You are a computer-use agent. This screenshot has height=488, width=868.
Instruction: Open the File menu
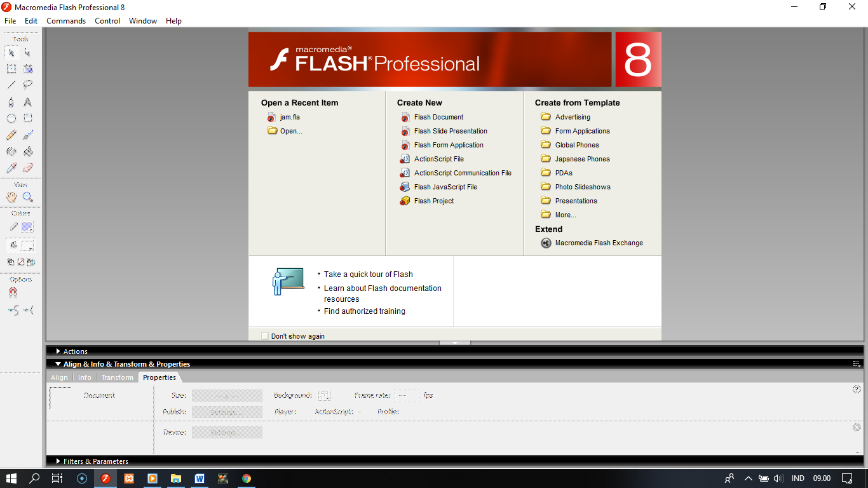[x=10, y=21]
